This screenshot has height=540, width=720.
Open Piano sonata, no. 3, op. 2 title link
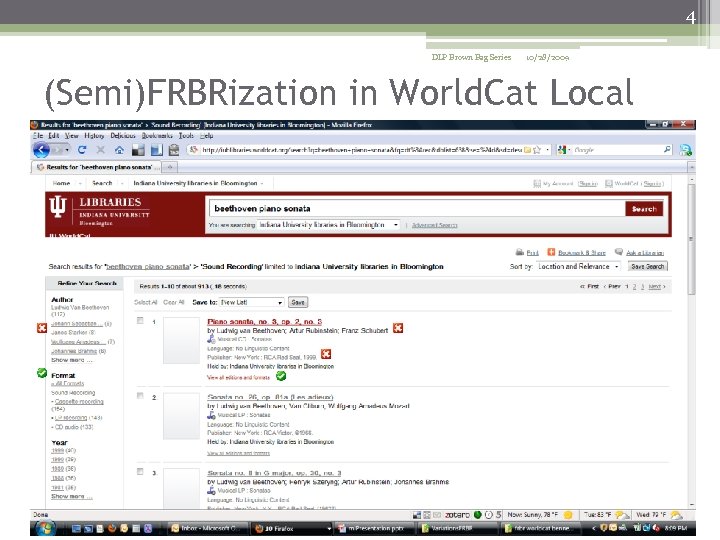pyautogui.click(x=264, y=321)
